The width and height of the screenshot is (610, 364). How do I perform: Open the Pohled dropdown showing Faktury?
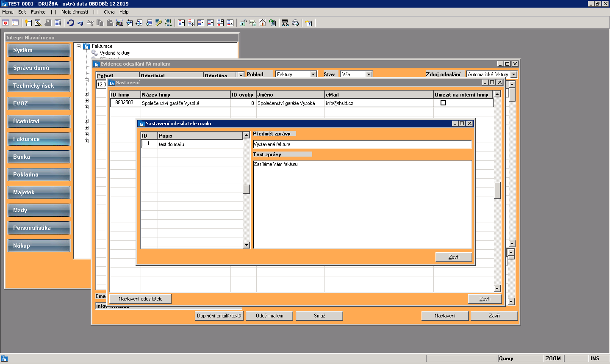click(313, 74)
